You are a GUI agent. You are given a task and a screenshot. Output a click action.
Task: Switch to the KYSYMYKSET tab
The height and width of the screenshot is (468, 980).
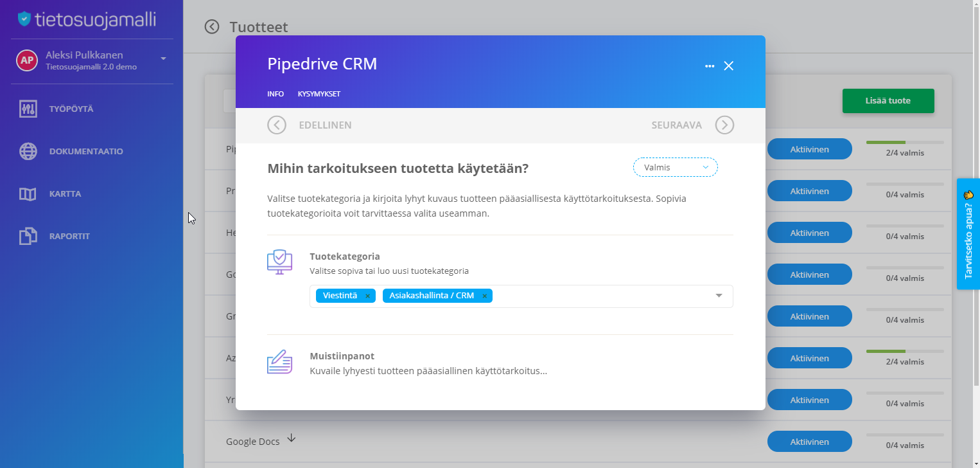coord(319,94)
